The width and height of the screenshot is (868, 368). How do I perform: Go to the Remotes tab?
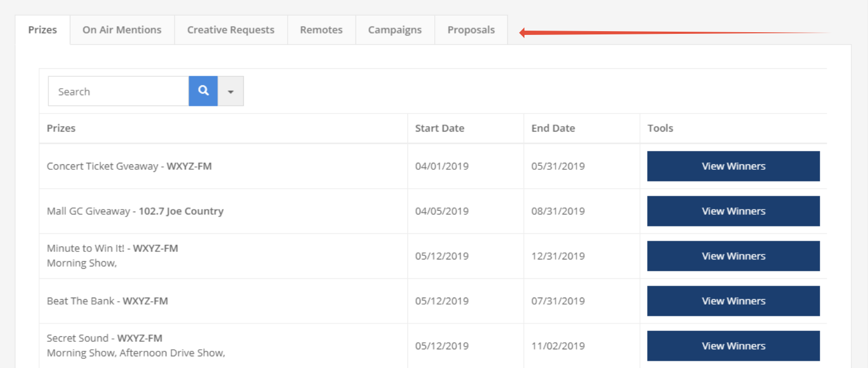[x=321, y=30]
